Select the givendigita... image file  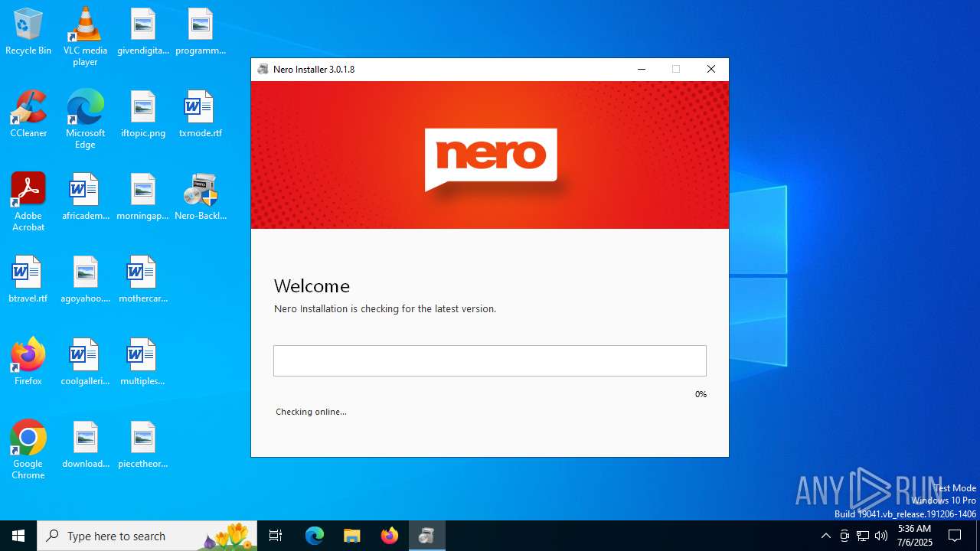click(x=143, y=31)
